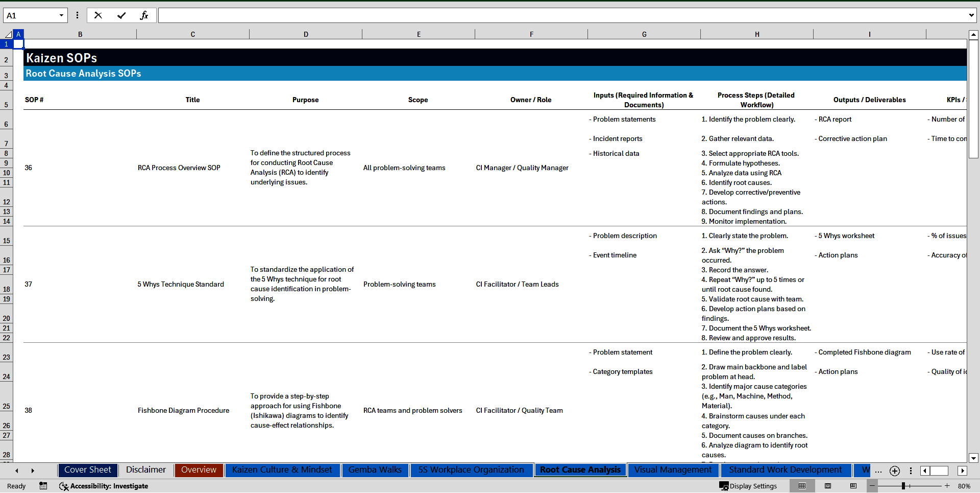Open Display Settings in status bar
Screen dimensions: 980x493
[748, 486]
